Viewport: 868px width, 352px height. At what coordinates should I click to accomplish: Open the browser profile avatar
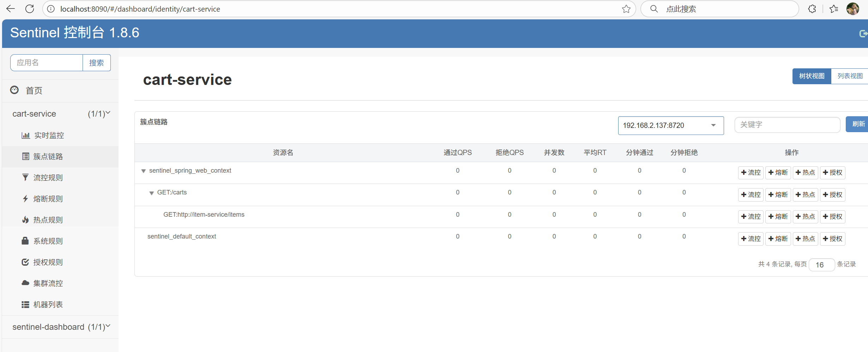coord(853,9)
